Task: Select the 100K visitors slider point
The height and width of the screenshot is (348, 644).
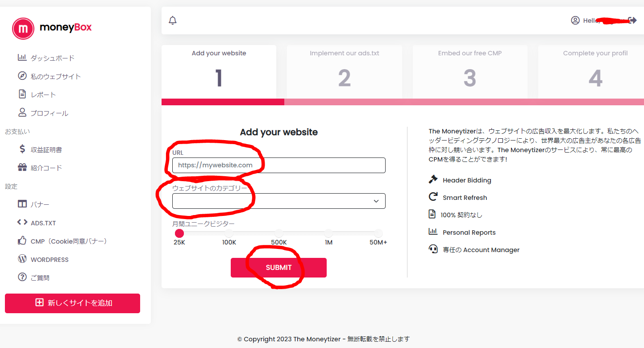Action: [x=229, y=233]
